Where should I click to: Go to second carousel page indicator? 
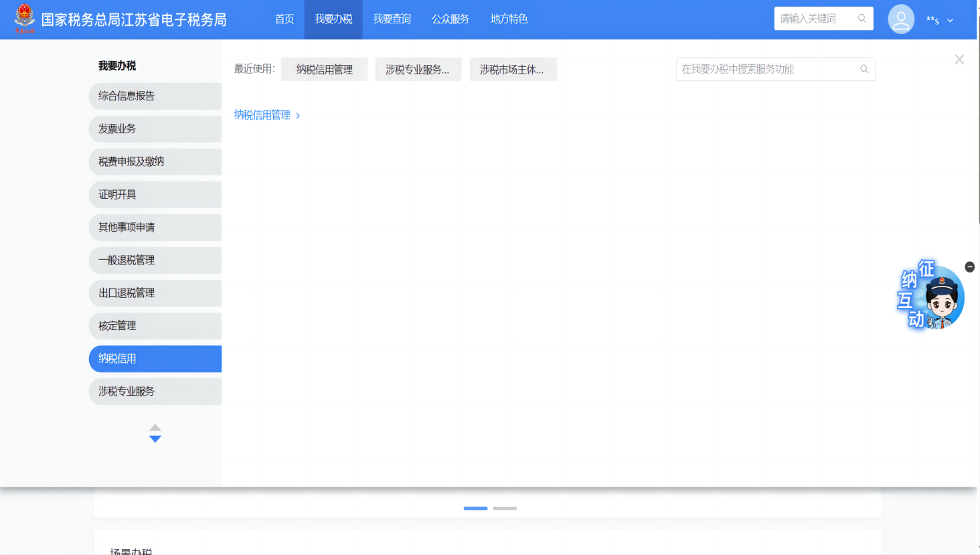(505, 508)
